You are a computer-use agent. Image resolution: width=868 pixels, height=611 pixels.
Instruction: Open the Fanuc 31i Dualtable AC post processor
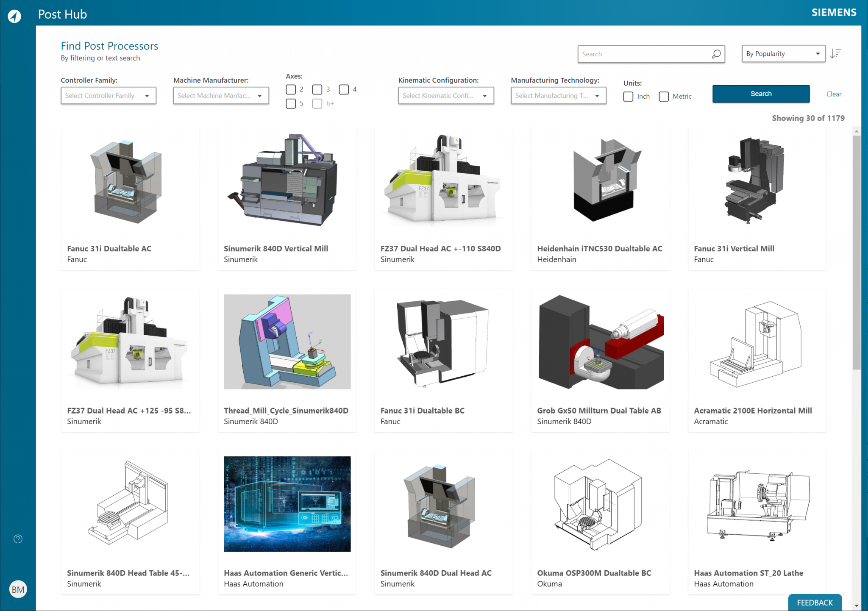coord(130,198)
